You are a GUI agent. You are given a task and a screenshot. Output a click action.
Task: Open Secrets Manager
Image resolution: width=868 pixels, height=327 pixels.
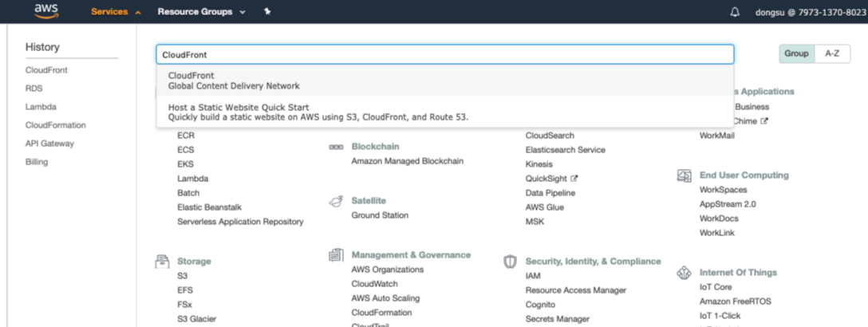[558, 319]
